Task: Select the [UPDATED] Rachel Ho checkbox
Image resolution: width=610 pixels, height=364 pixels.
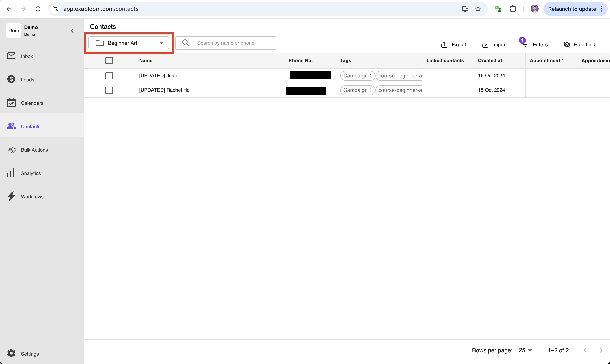Action: [109, 90]
